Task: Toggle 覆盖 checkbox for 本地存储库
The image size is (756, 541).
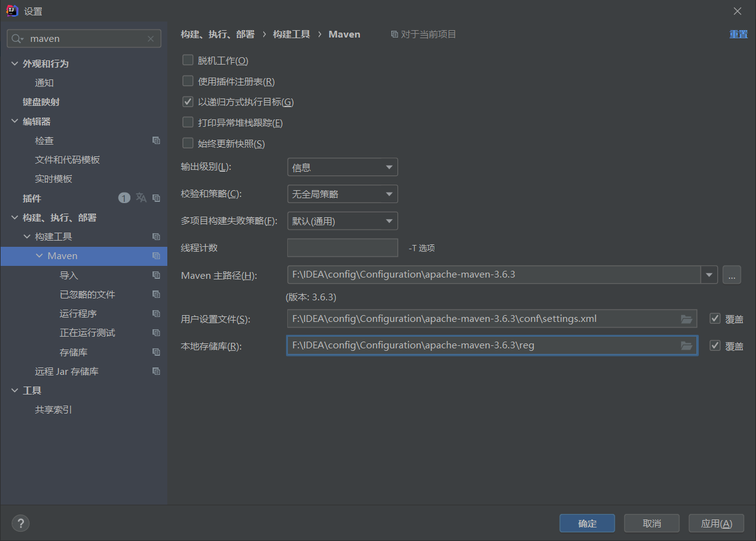Action: (x=715, y=345)
